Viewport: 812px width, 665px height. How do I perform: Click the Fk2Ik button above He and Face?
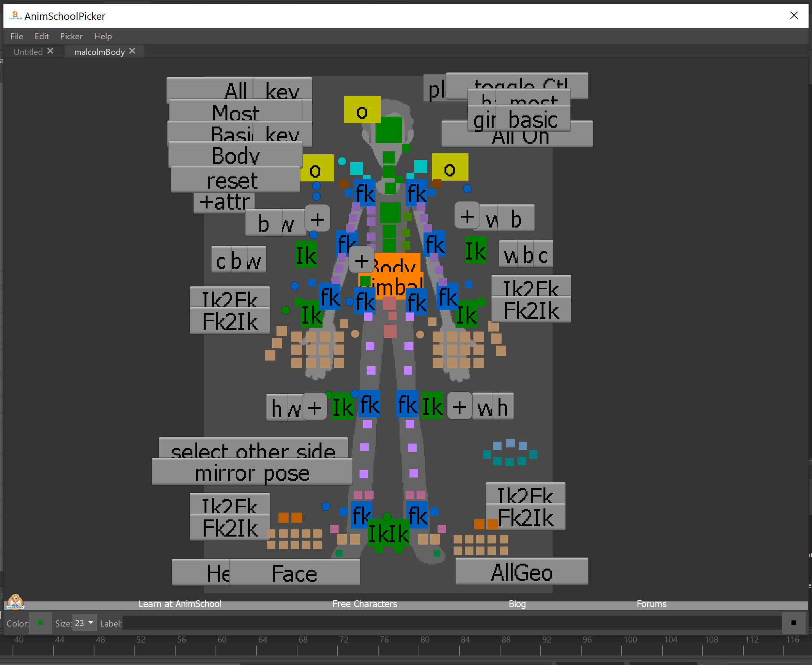coord(230,527)
